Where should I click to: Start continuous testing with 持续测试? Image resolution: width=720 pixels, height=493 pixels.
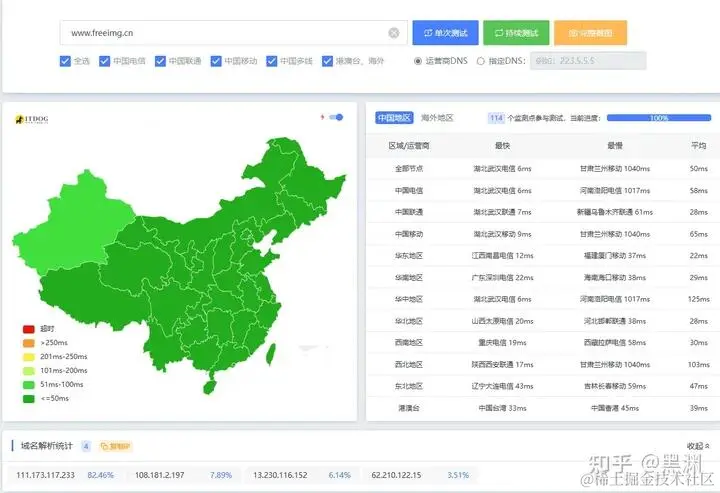point(516,33)
